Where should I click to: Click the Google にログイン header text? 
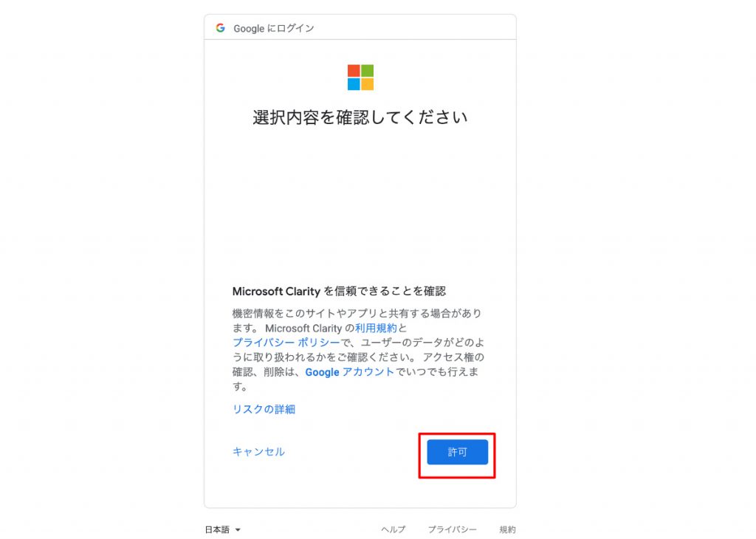click(274, 29)
